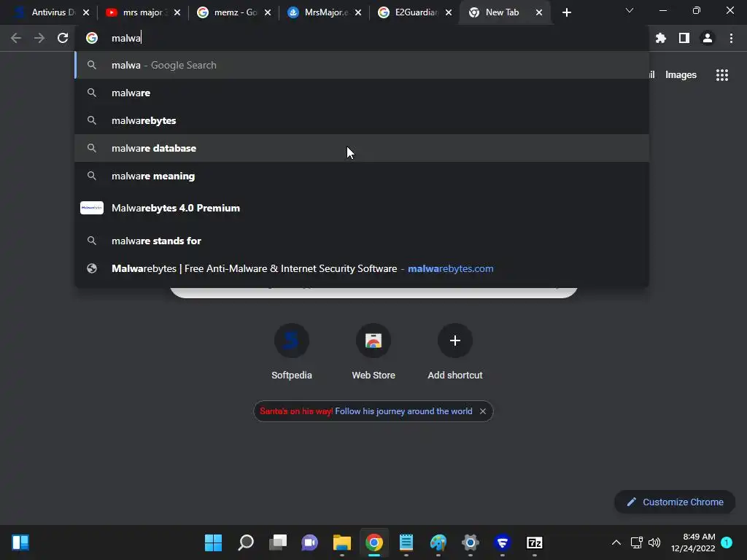Open the Images link

(x=681, y=75)
